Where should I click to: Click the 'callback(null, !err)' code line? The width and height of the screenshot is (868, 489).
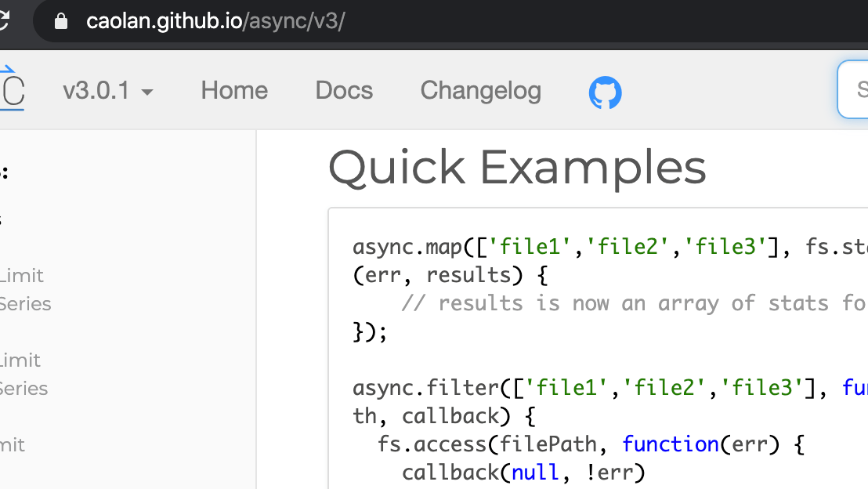coord(523,473)
